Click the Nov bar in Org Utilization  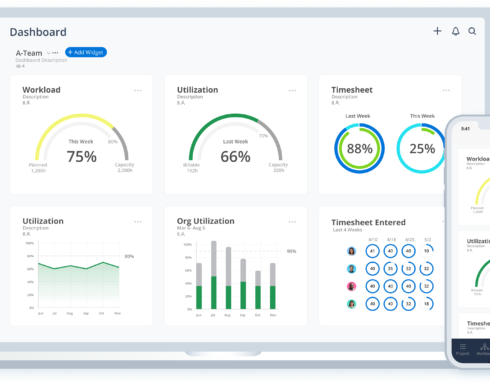pyautogui.click(x=273, y=286)
